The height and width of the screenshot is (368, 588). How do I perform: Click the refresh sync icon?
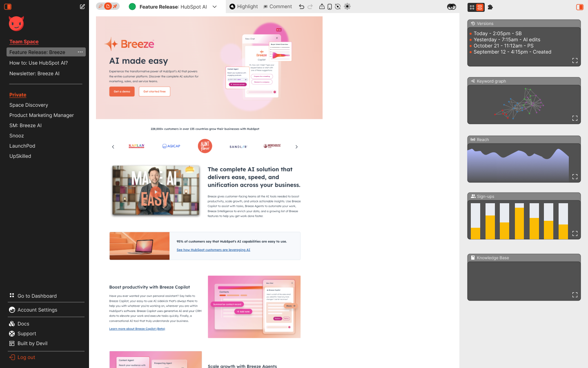(338, 7)
